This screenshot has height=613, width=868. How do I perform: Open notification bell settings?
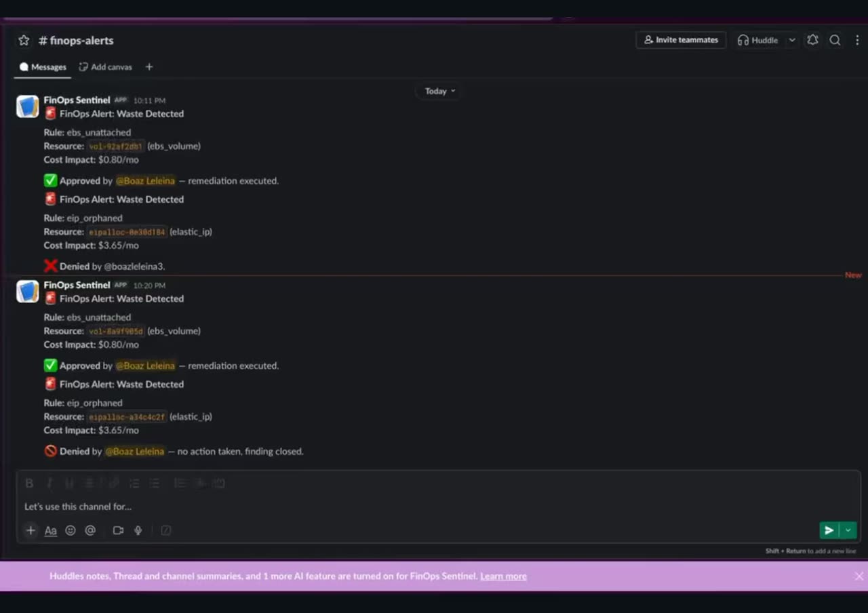[x=812, y=40]
